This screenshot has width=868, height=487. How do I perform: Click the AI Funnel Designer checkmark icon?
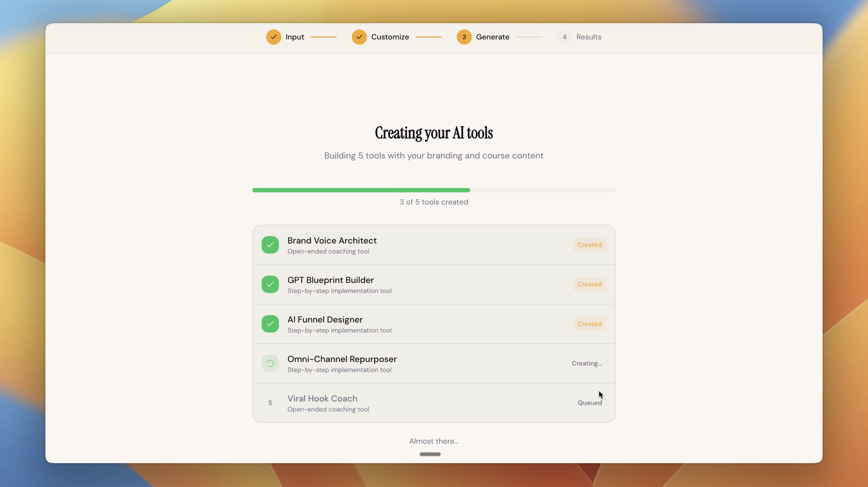click(270, 324)
